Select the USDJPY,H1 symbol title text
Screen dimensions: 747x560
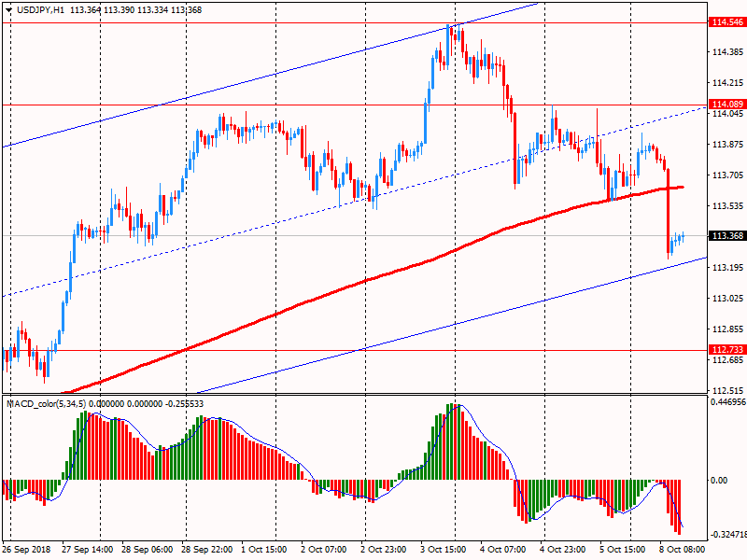[40, 10]
